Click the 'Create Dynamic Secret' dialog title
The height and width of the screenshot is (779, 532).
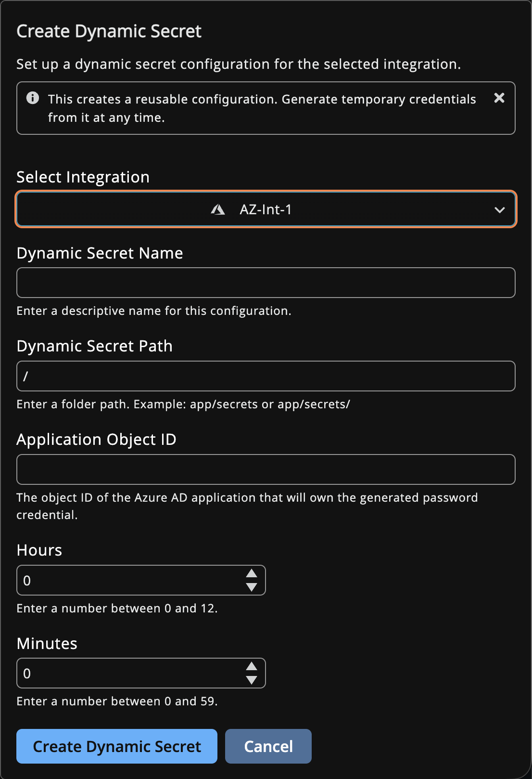pyautogui.click(x=109, y=31)
